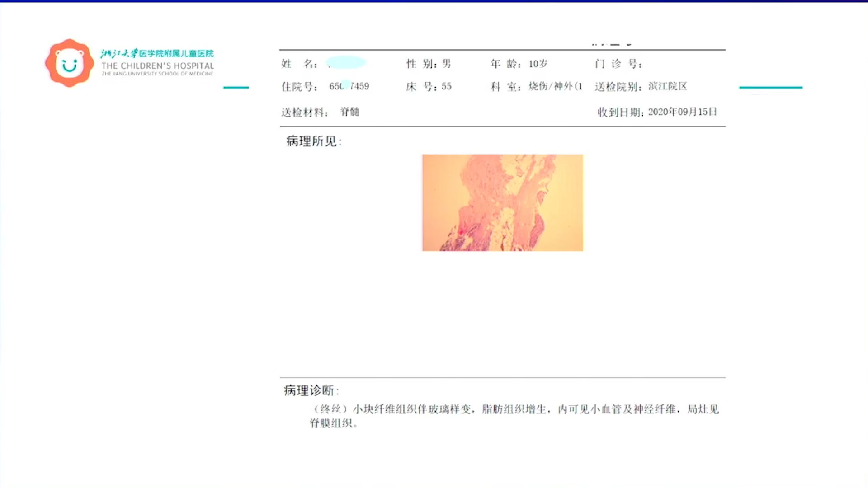Screen dimensions: 868x488
Task: Click the received date 2020年09月15日
Action: (x=683, y=112)
